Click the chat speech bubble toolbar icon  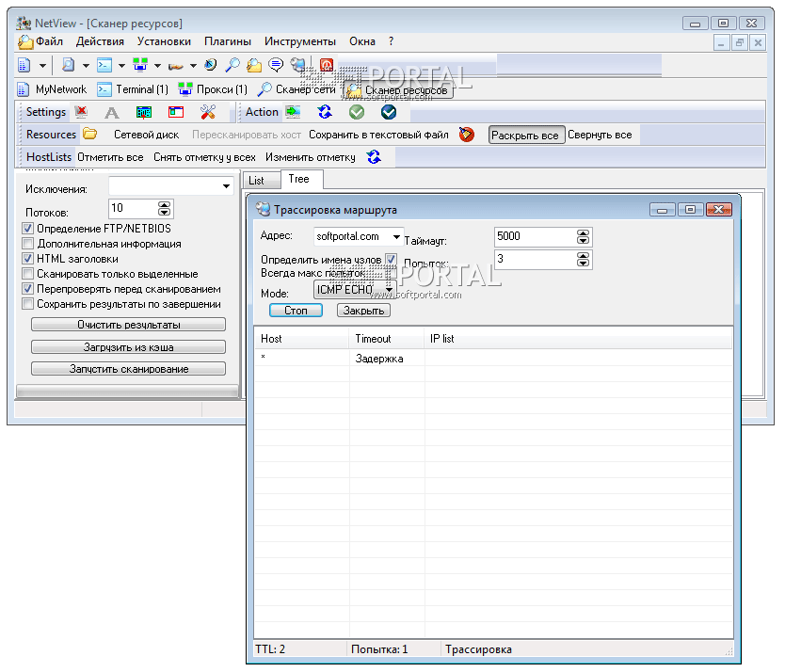point(276,65)
